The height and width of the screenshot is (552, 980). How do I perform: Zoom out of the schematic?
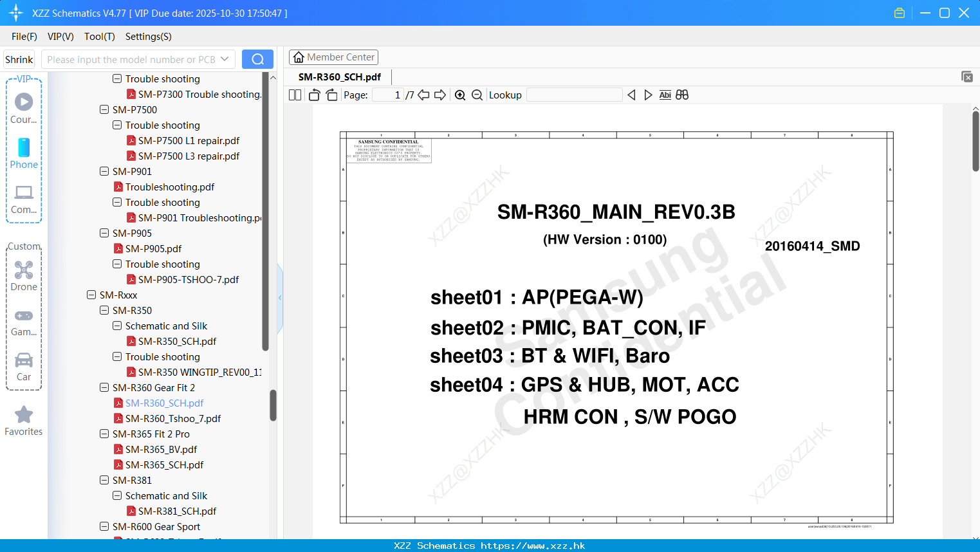tap(477, 95)
